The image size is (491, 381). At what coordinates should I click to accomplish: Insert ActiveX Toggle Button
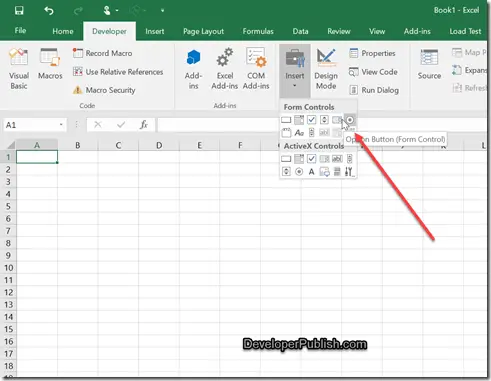click(x=337, y=172)
